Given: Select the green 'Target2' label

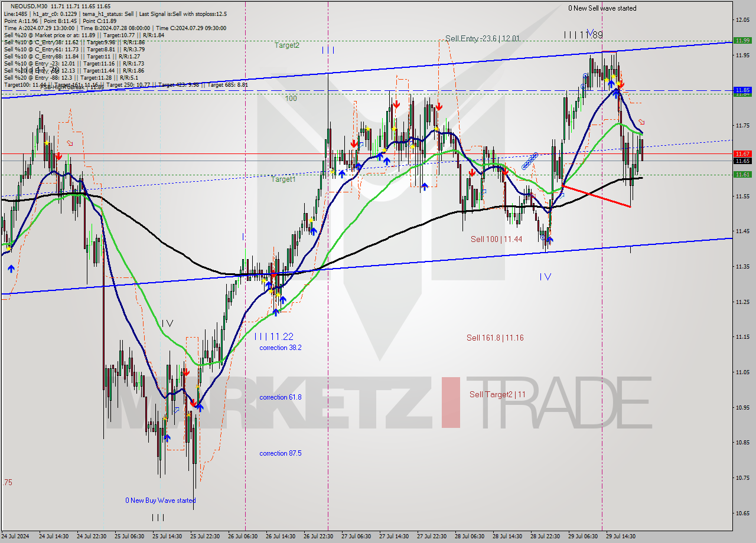Looking at the screenshot, I should click(286, 45).
